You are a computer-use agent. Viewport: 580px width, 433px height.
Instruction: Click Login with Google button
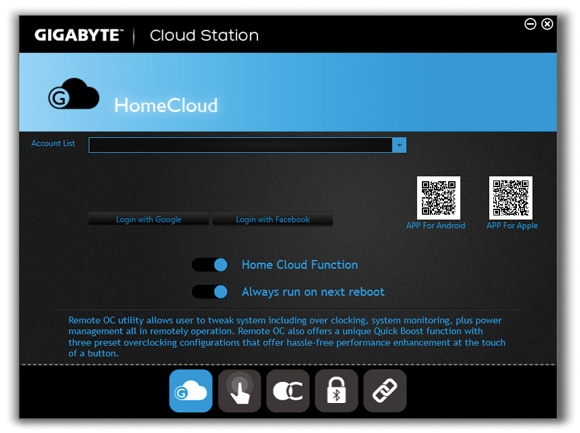click(x=149, y=219)
